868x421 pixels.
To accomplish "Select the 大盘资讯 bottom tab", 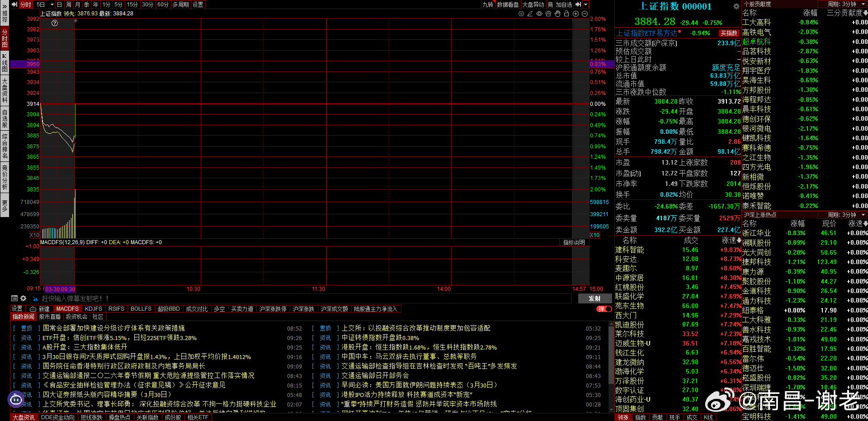I will (24, 417).
